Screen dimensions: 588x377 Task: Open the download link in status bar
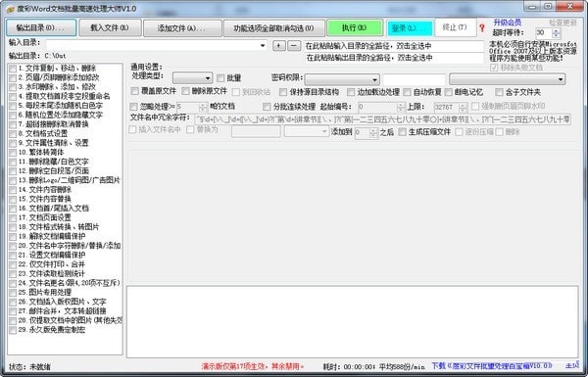[x=492, y=366]
